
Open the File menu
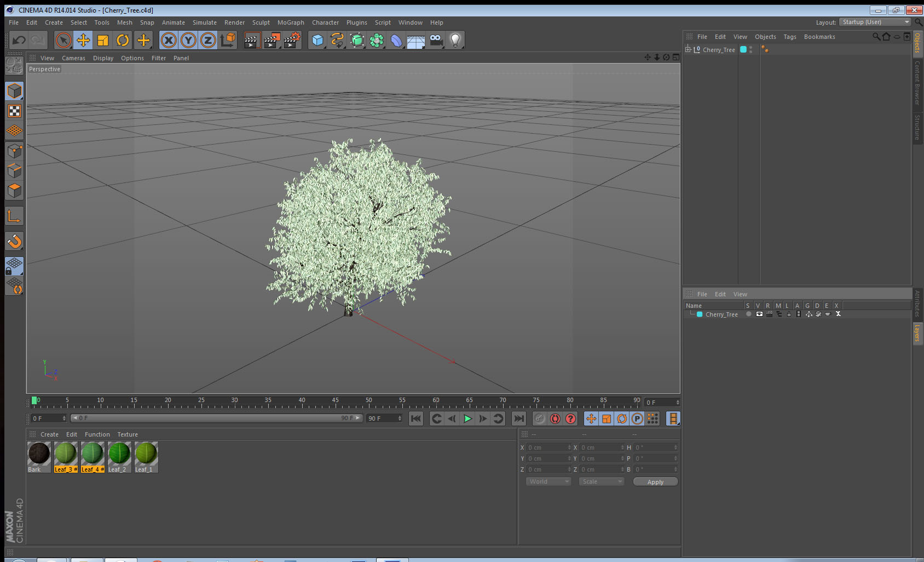click(x=14, y=22)
